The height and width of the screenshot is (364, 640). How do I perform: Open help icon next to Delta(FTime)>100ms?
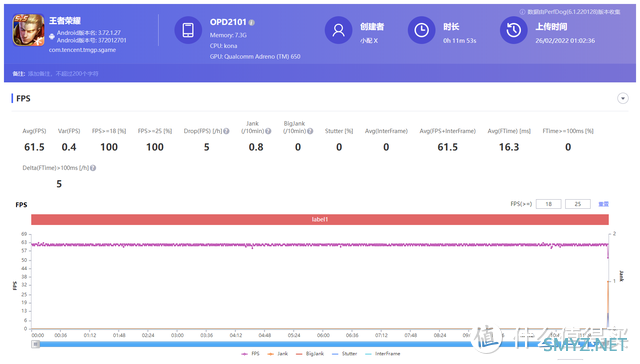click(93, 168)
